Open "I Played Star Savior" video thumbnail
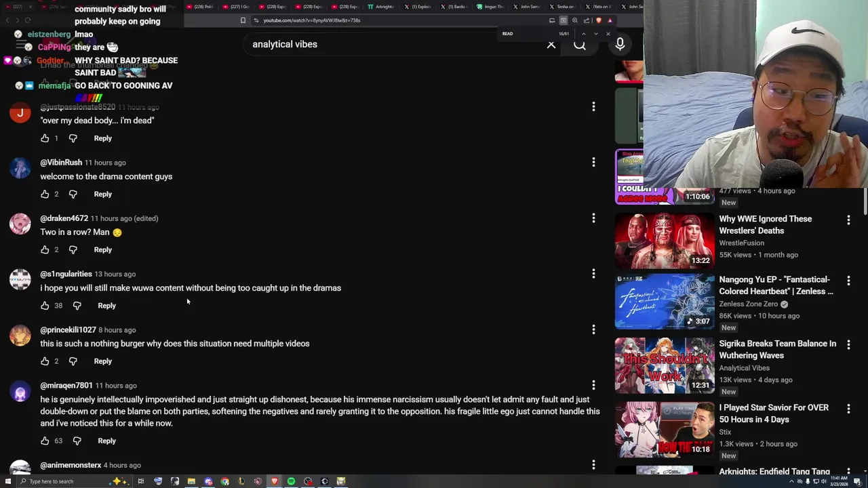The image size is (868, 488). pos(665,430)
